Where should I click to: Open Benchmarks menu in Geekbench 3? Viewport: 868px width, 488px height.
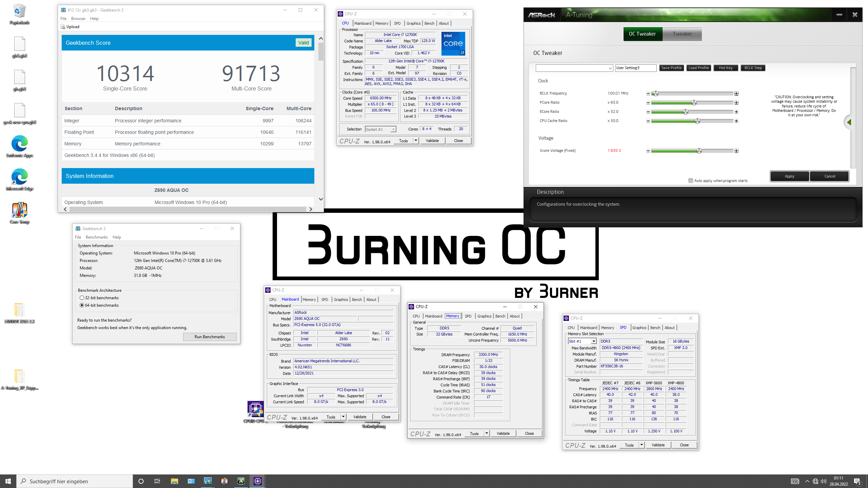(x=97, y=237)
